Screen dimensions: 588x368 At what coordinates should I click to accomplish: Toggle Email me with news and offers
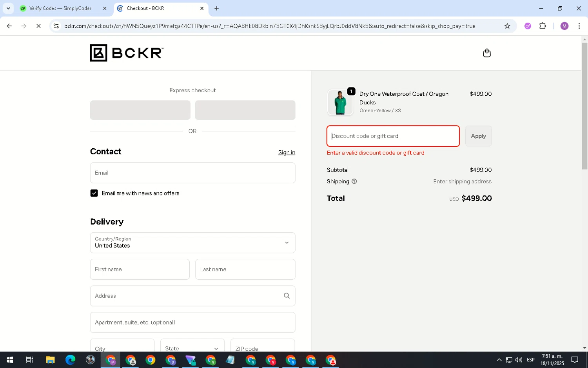94,193
